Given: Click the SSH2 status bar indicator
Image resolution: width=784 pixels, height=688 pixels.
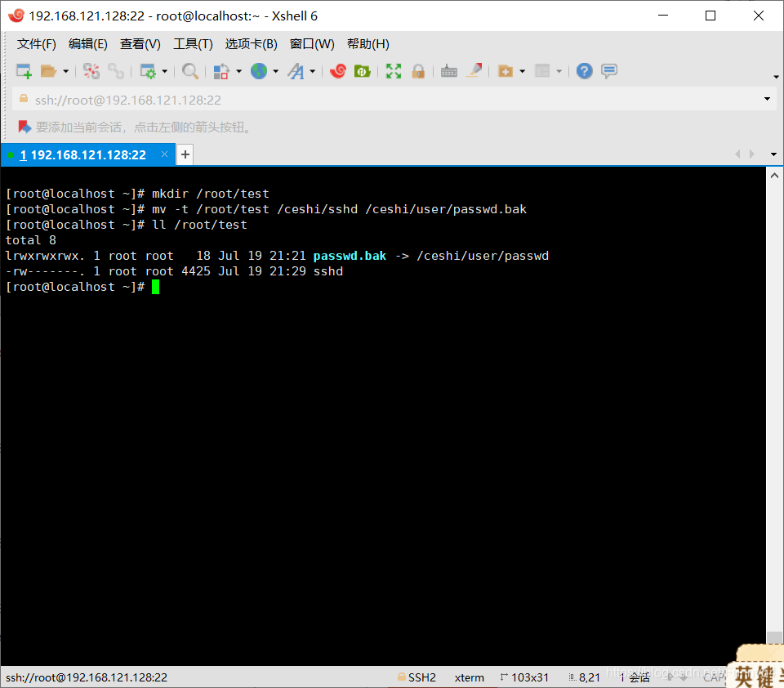Looking at the screenshot, I should pyautogui.click(x=417, y=677).
